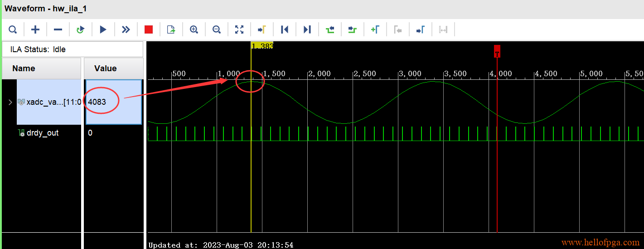Jump to the end of waveform
This screenshot has width=644, height=249.
coord(307,30)
